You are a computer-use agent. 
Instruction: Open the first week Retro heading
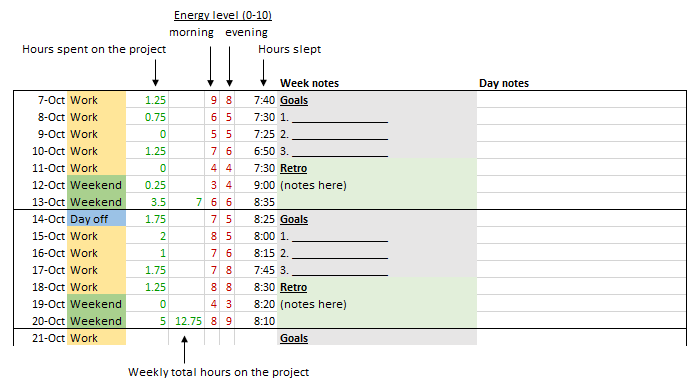[x=293, y=168]
